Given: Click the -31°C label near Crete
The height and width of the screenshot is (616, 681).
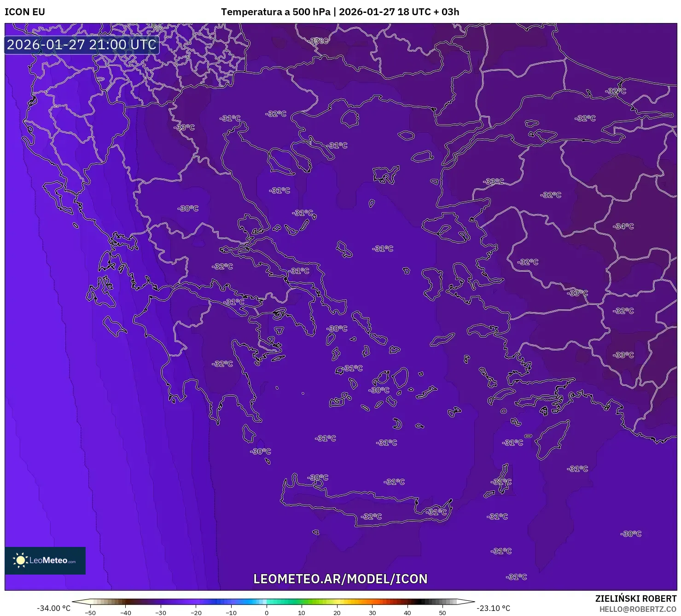Looking at the screenshot, I should coord(437,511).
